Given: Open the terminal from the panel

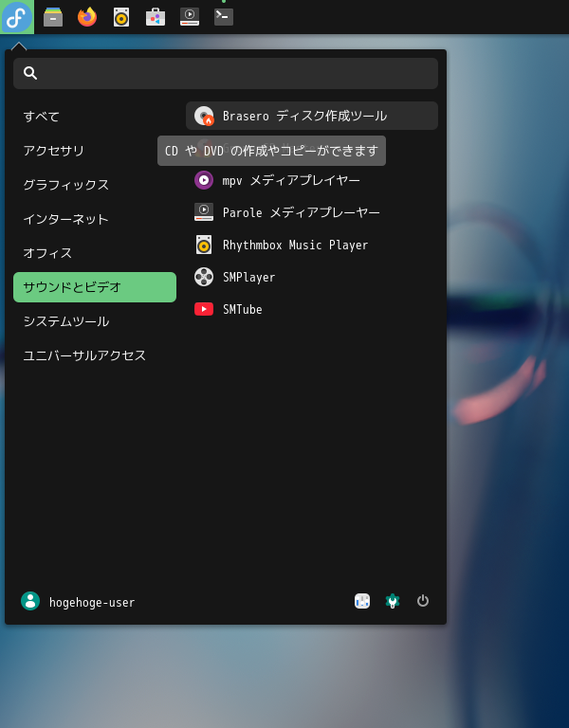Looking at the screenshot, I should [224, 17].
